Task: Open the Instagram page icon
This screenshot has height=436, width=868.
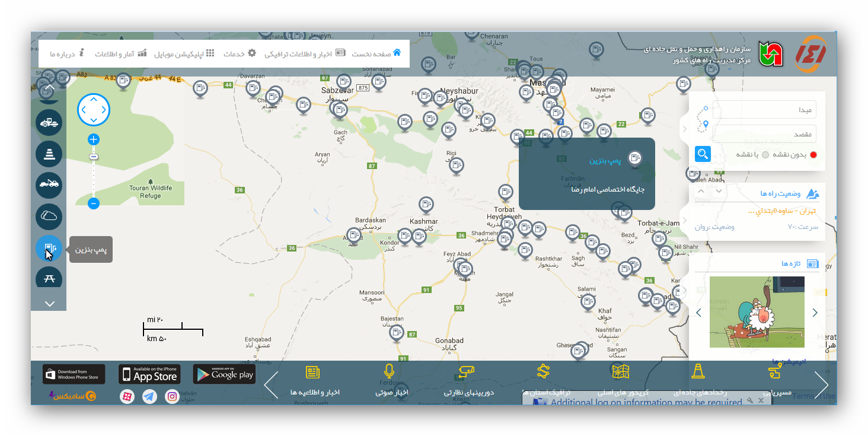Action: [x=172, y=397]
